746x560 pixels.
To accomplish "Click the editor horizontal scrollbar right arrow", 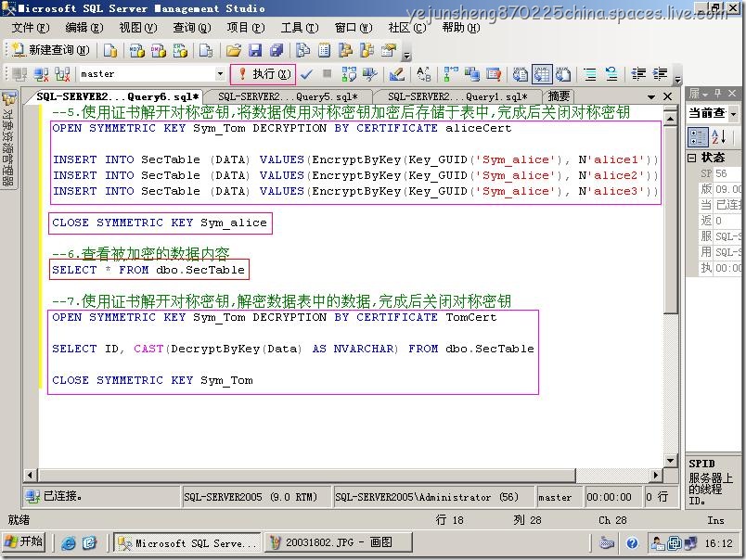I will 656,475.
